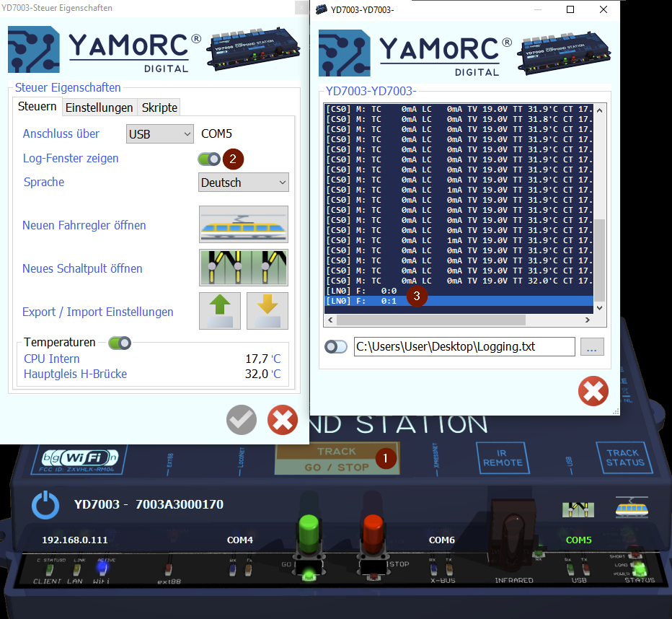The height and width of the screenshot is (619, 672).
Task: Toggle the Temperaturen switch
Action: click(x=120, y=343)
